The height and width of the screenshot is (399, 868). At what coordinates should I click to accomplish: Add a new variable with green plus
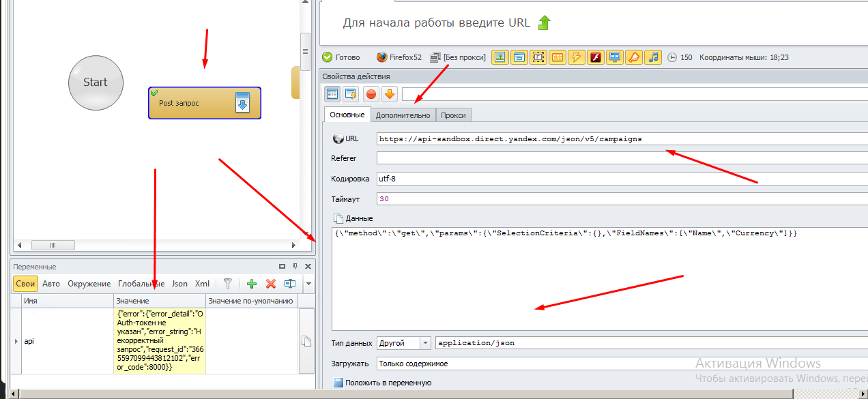[x=252, y=284]
